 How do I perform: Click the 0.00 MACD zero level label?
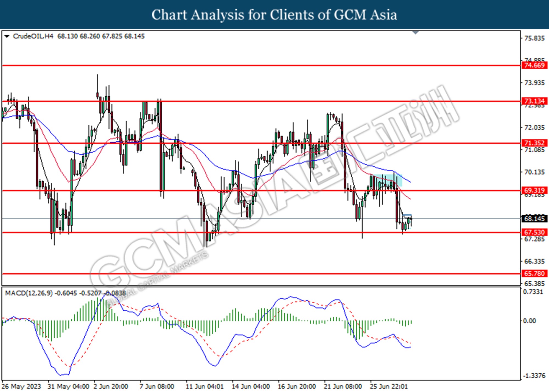[530, 321]
